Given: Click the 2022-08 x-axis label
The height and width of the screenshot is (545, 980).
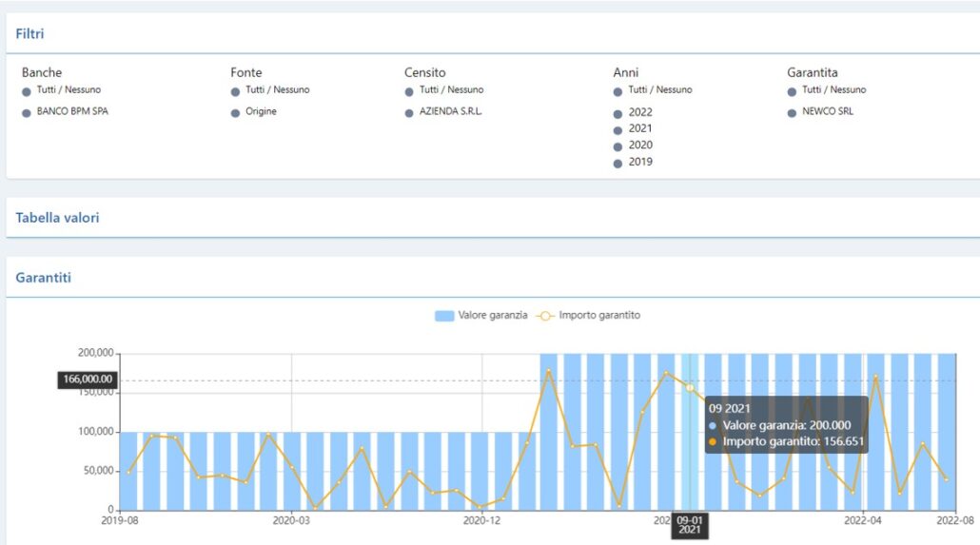Looking at the screenshot, I should click(955, 520).
